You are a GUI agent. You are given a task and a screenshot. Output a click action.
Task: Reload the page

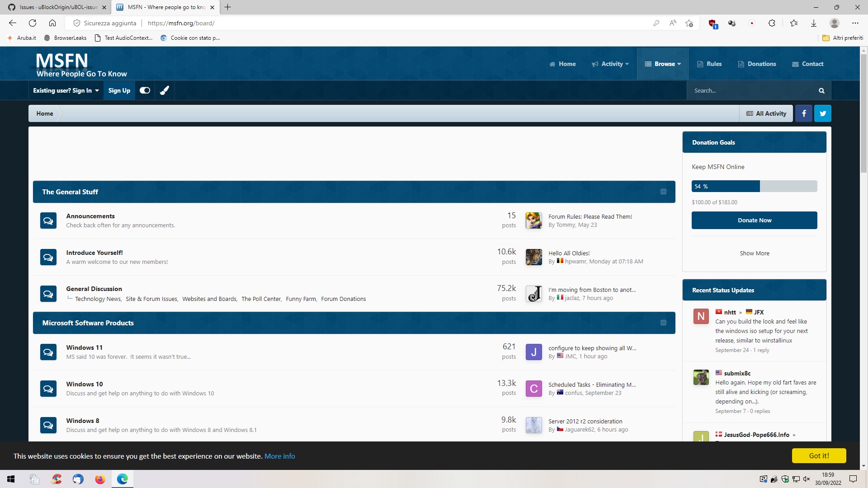33,23
